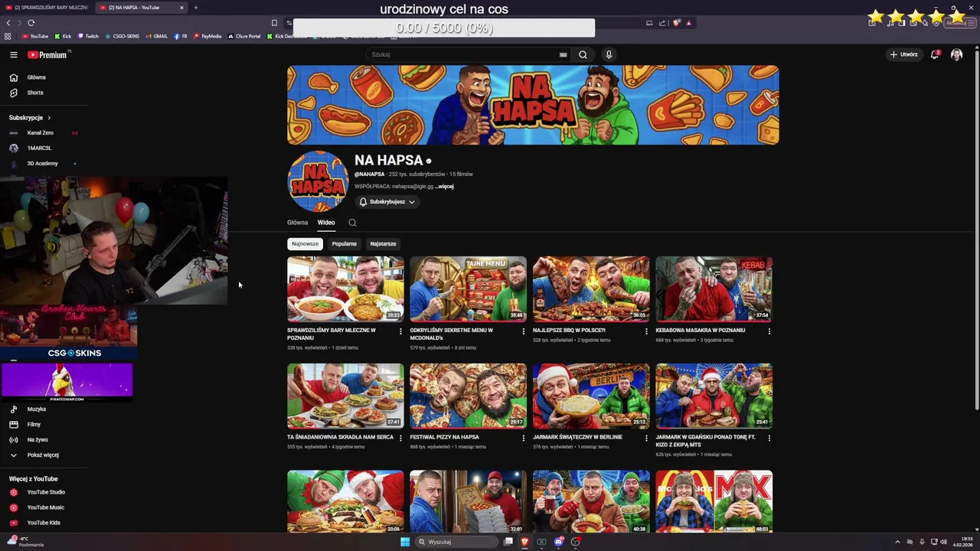Viewport: 980px width, 551px height.
Task: Open new browser tab with plus button
Action: [x=195, y=8]
